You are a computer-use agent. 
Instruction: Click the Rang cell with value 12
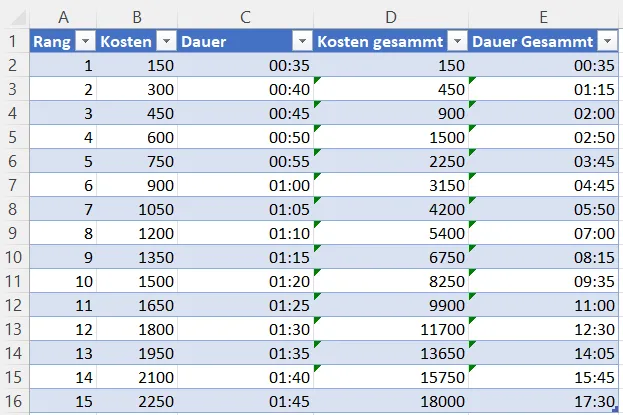click(64, 329)
